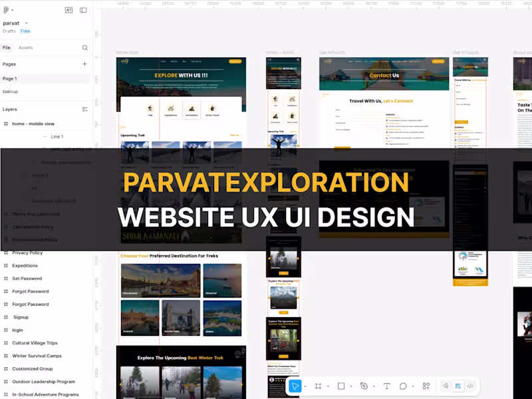
Task: Toggle the panel layout icon top right of sidebar
Action: click(83, 10)
